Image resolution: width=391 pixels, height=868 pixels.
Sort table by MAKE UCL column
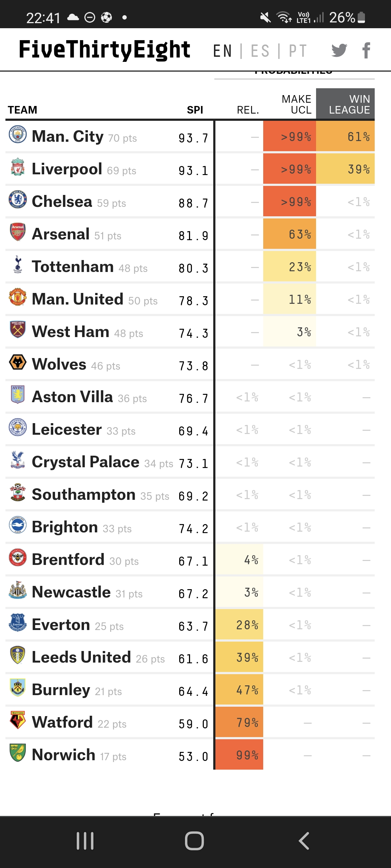point(296,104)
